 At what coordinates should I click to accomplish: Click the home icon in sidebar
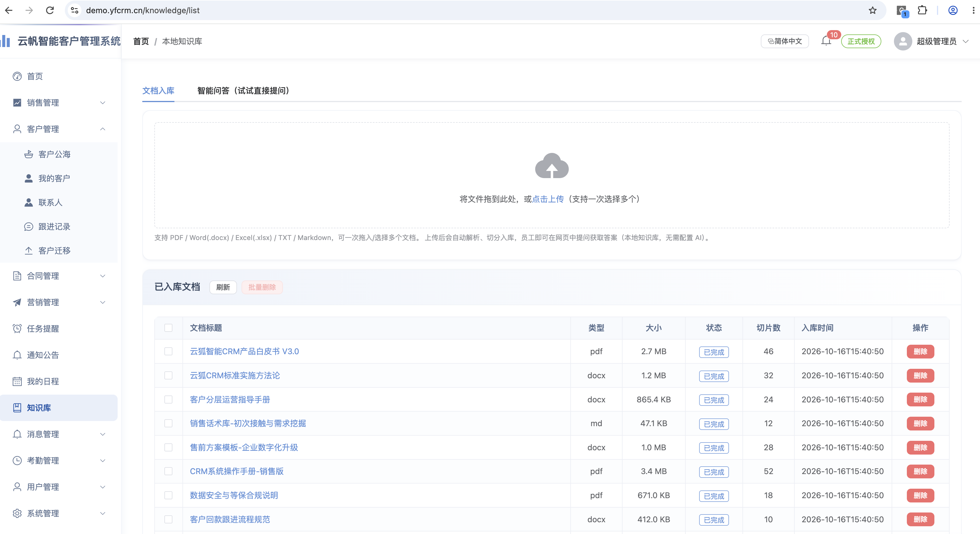click(17, 76)
